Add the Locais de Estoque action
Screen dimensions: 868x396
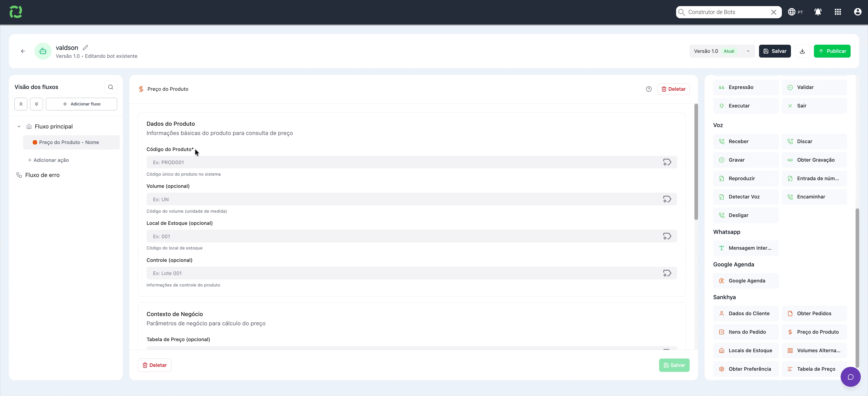pos(746,350)
